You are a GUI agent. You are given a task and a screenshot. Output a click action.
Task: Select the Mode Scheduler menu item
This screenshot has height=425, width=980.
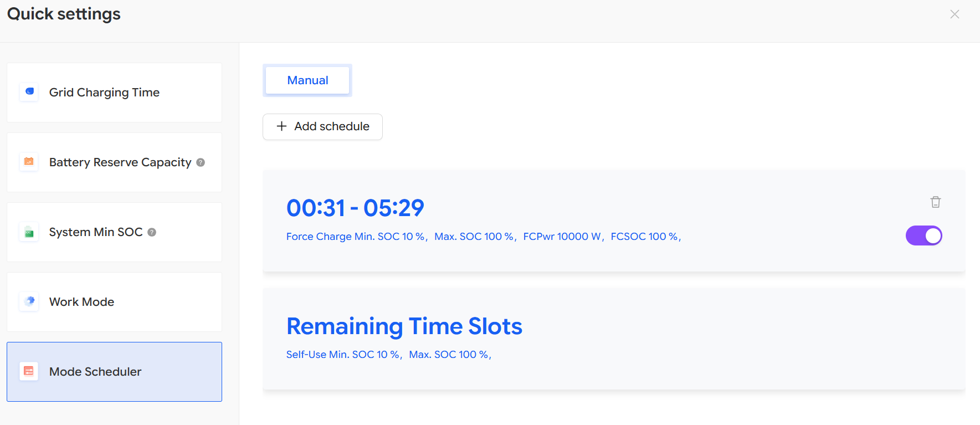(95, 372)
